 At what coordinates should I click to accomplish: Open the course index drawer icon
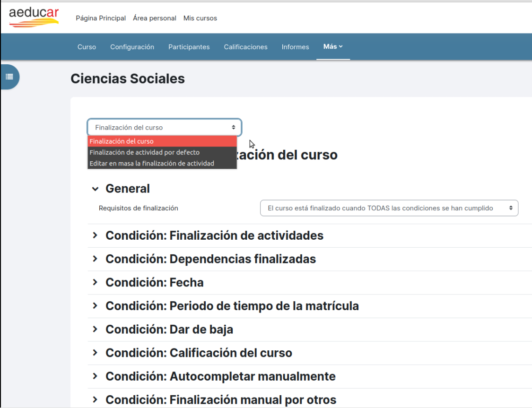coord(9,77)
